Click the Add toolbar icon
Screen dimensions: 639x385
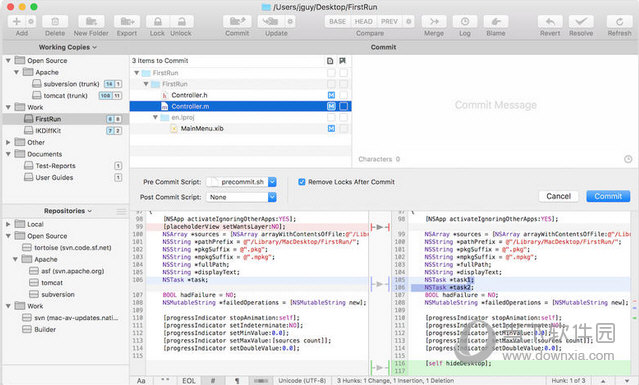tap(17, 21)
